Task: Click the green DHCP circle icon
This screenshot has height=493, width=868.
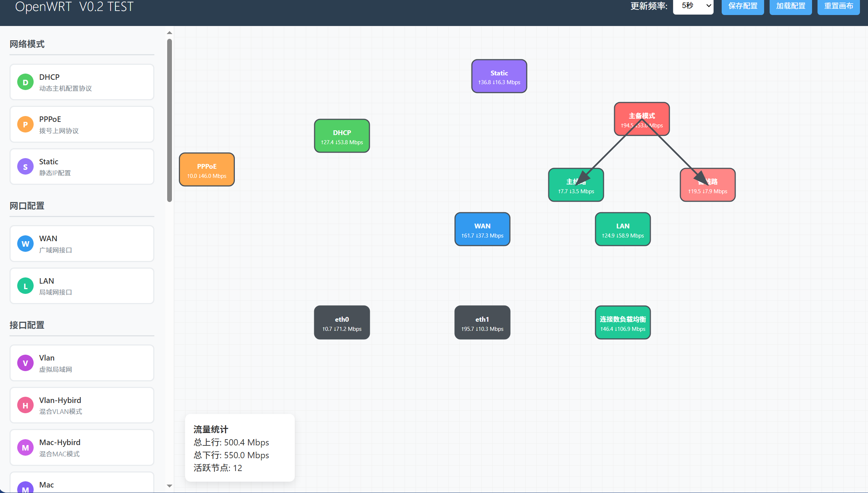Action: click(25, 82)
